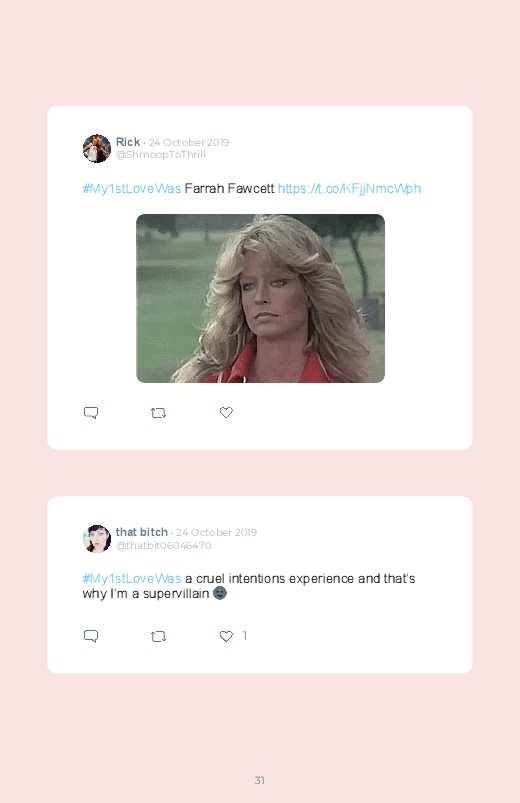Open Rick's profile avatar
This screenshot has height=803, width=520.
(97, 149)
